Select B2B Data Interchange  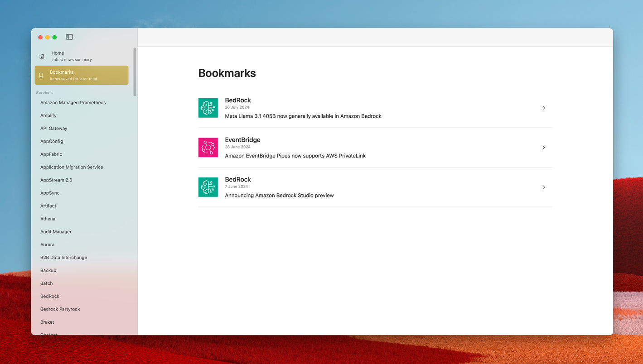click(x=63, y=258)
